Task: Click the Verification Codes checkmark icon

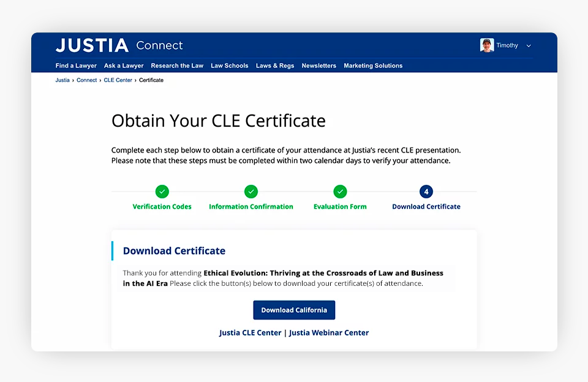Action: coord(162,192)
